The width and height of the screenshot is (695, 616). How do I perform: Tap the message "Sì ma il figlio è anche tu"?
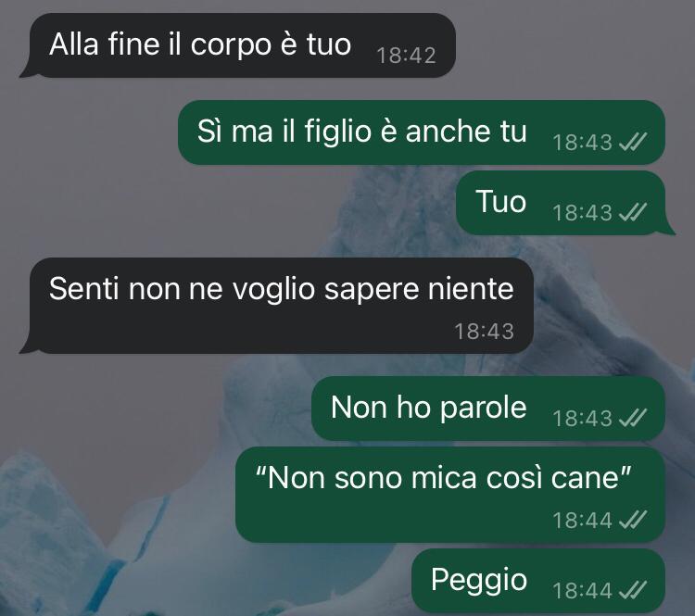pos(422,132)
